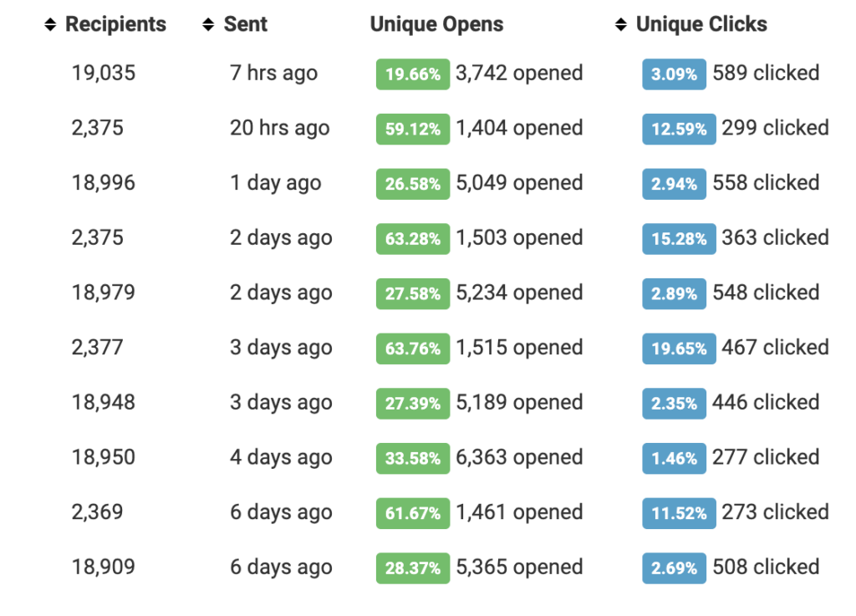This screenshot has height=616, width=856.
Task: Sort table by Recipients column header
Action: tap(115, 25)
